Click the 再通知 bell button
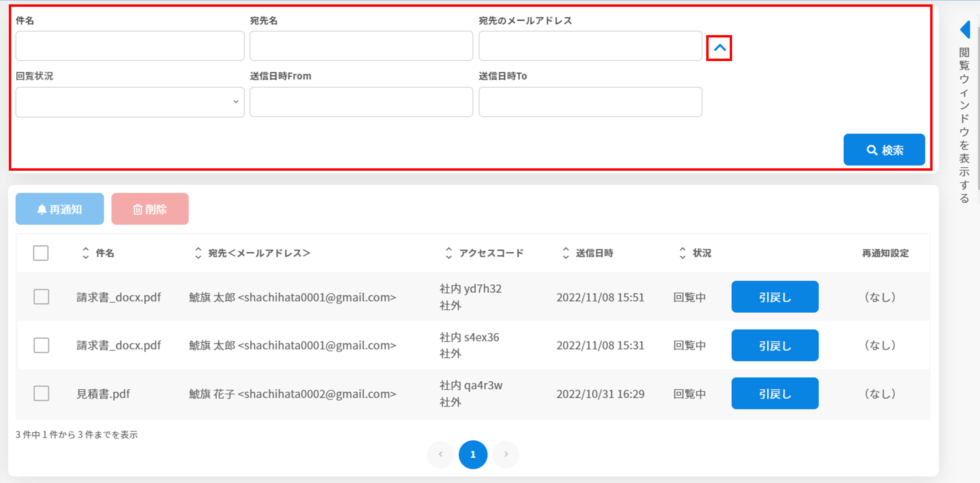 [x=60, y=209]
